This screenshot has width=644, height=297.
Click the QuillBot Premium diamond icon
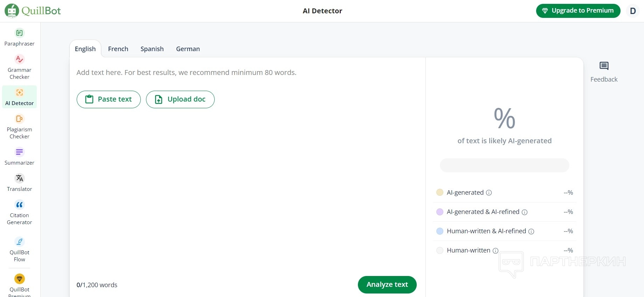pos(20,279)
